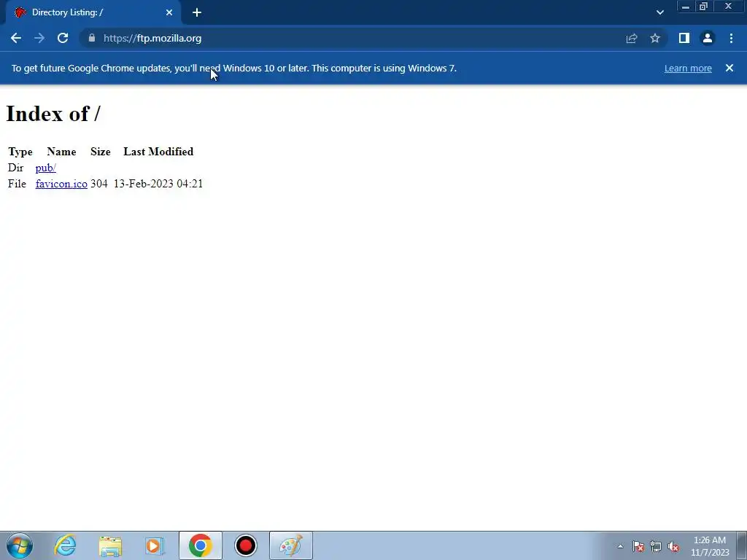Bookmark this page with the star icon

[655, 38]
